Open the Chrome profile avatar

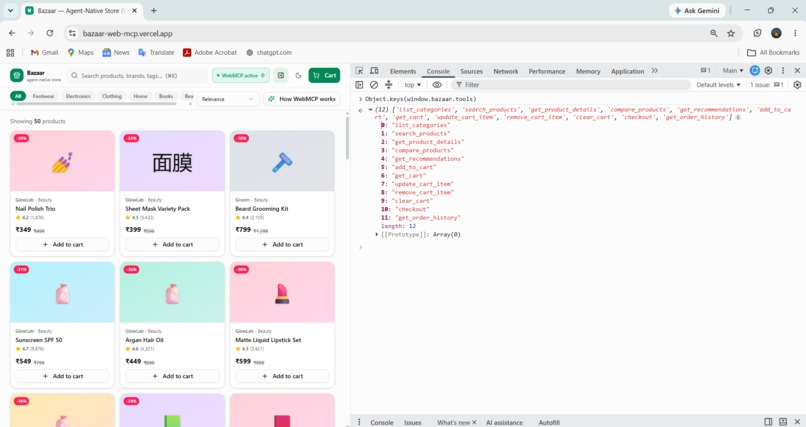pyautogui.click(x=776, y=33)
